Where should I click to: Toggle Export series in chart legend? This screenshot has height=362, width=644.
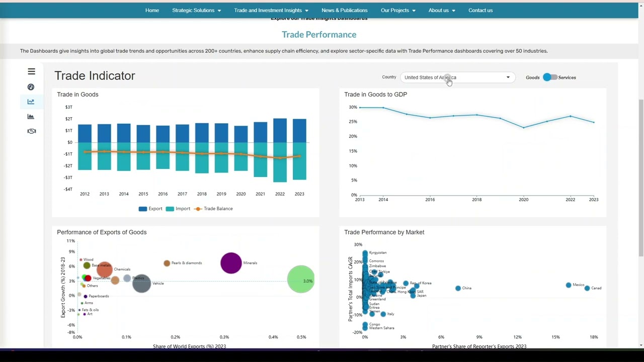(x=150, y=209)
